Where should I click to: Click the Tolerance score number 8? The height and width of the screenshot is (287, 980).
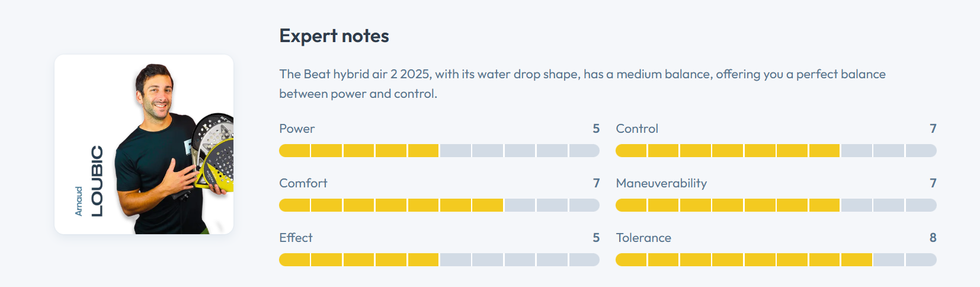click(x=933, y=238)
